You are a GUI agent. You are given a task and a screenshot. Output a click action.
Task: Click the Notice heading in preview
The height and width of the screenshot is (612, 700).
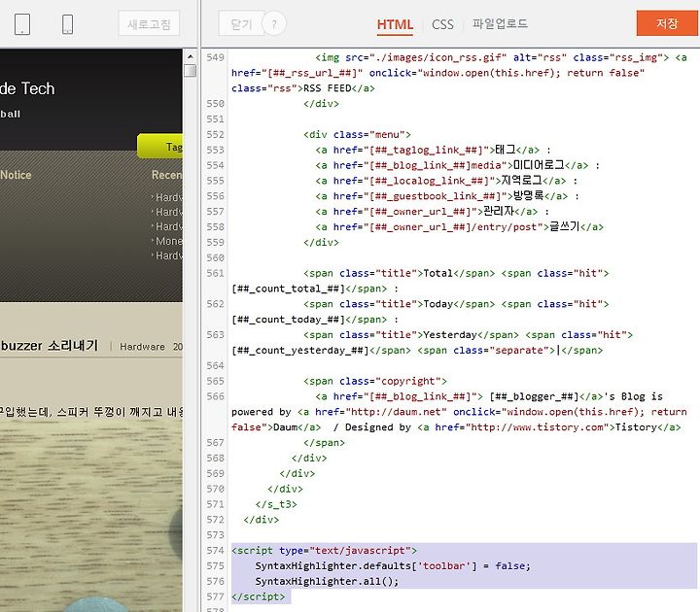coord(16,175)
